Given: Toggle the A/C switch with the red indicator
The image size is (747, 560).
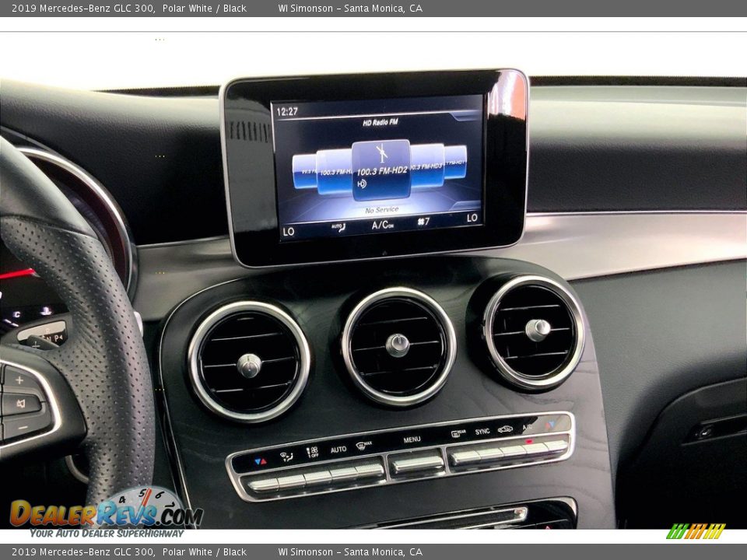Looking at the screenshot, I should click(x=528, y=427).
